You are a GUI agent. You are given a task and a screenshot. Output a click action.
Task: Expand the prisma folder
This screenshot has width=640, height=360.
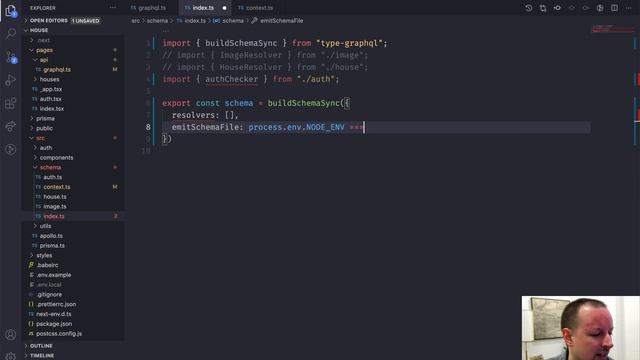click(x=45, y=118)
